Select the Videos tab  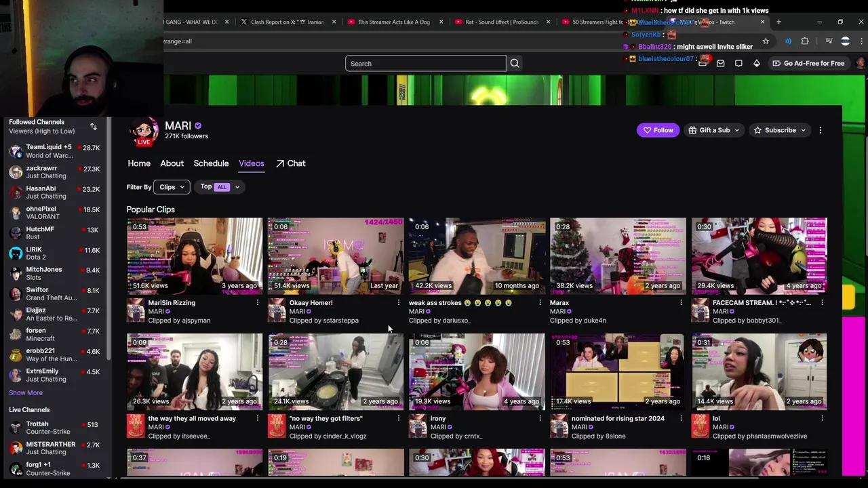click(x=251, y=163)
